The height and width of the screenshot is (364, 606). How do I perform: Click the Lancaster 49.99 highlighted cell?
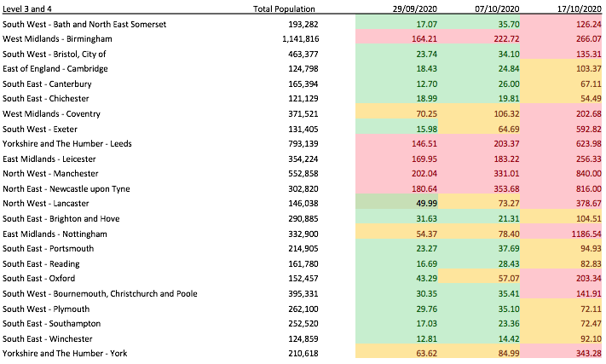tap(396, 203)
